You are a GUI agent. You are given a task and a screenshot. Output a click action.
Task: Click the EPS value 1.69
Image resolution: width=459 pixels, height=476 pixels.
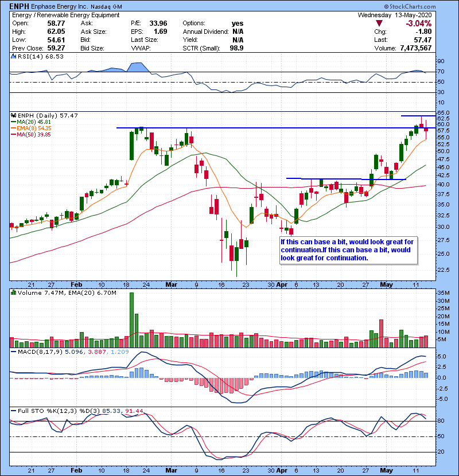tap(160, 32)
